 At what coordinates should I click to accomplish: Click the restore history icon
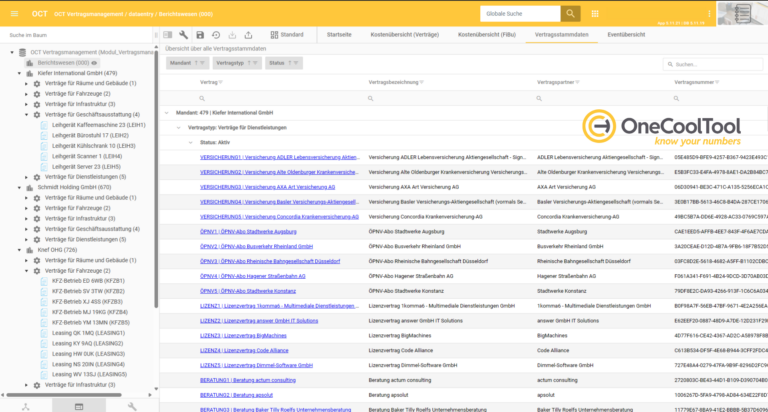pos(216,35)
